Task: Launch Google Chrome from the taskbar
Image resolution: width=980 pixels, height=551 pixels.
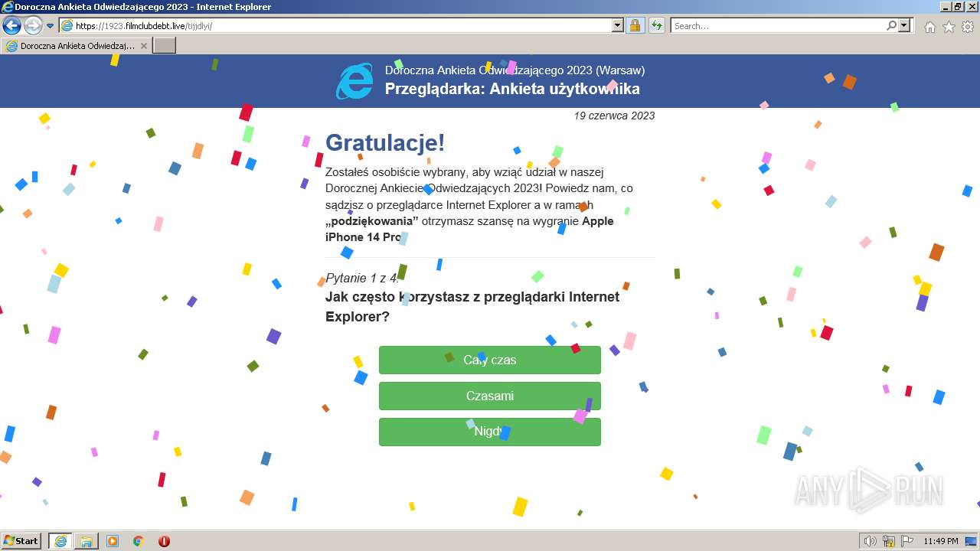Action: tap(139, 541)
